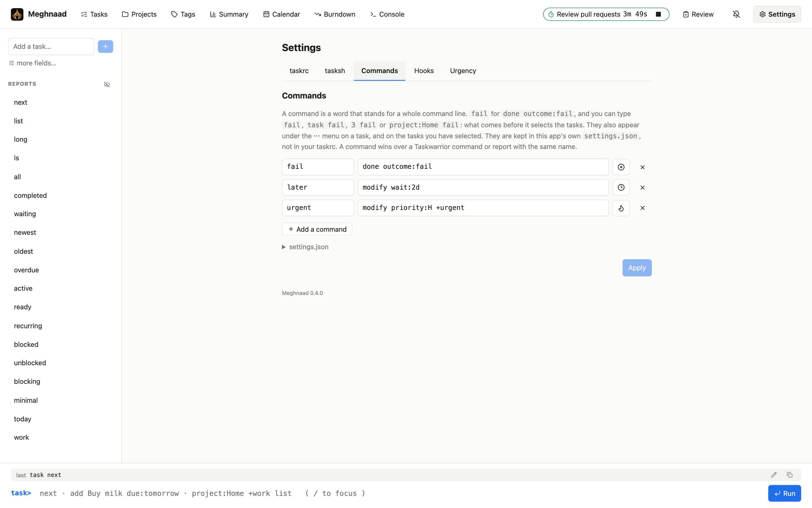Change the flame icon for urgent command
812x508 pixels.
pyautogui.click(x=621, y=208)
